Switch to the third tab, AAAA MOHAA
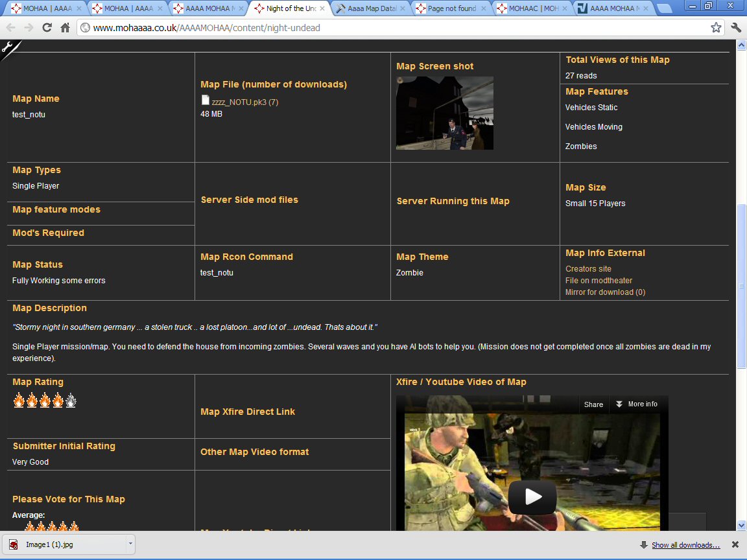 point(209,8)
